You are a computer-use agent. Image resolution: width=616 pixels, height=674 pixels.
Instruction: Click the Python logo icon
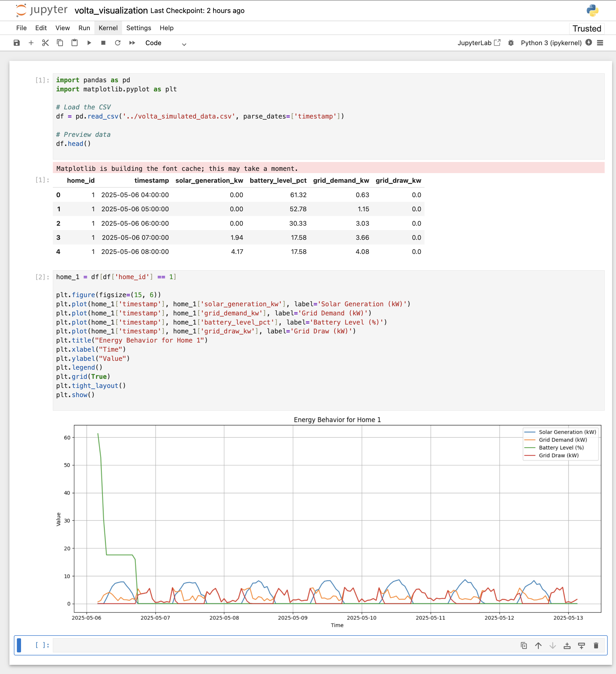tap(592, 10)
